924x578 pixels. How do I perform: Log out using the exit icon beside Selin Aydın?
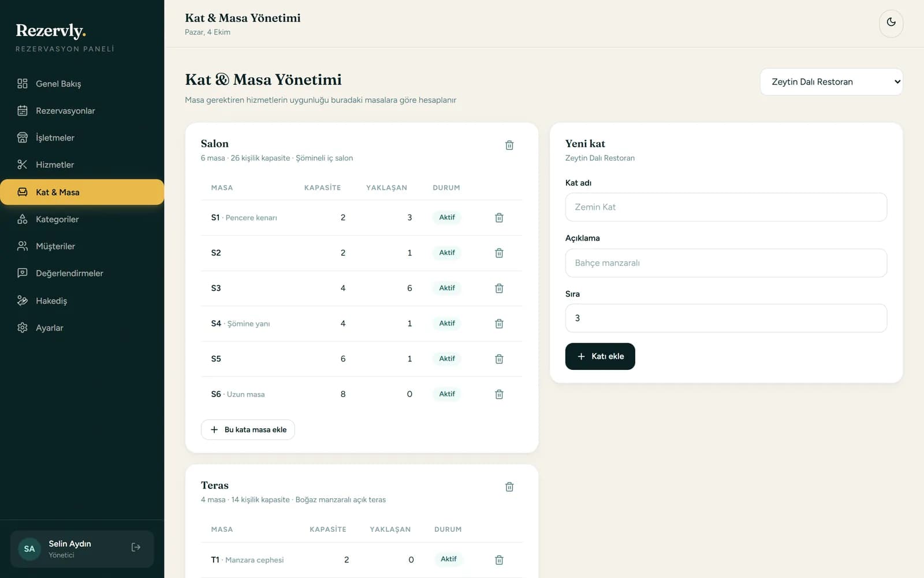136,547
